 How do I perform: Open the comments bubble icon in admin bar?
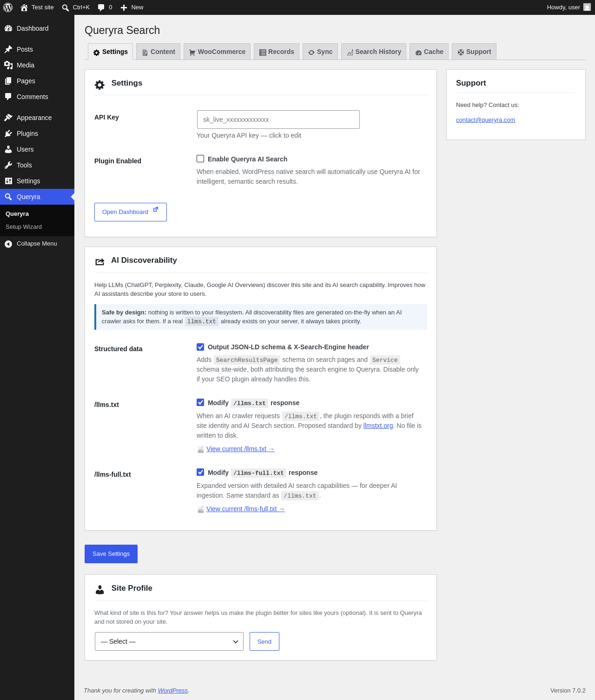[101, 7]
